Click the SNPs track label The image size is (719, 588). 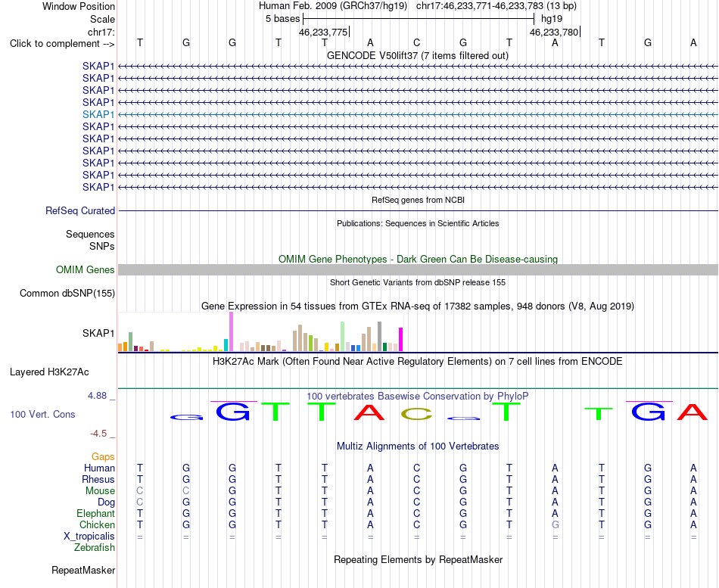point(102,246)
